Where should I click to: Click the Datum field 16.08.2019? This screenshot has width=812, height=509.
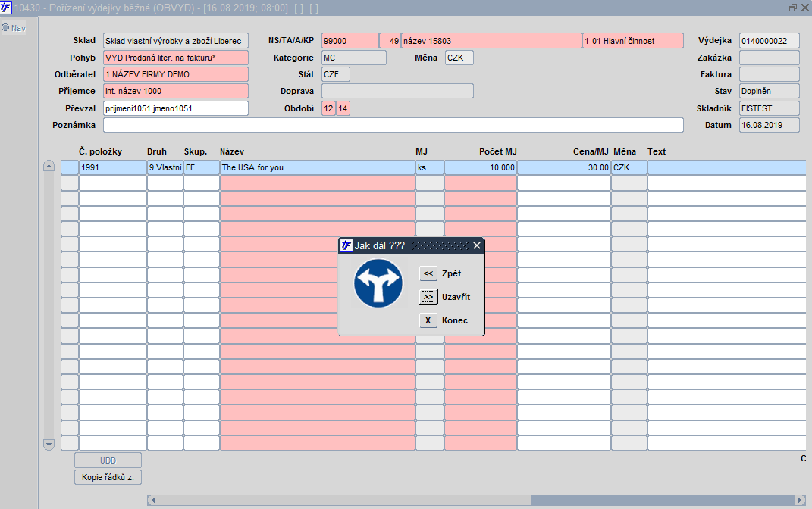(x=769, y=125)
